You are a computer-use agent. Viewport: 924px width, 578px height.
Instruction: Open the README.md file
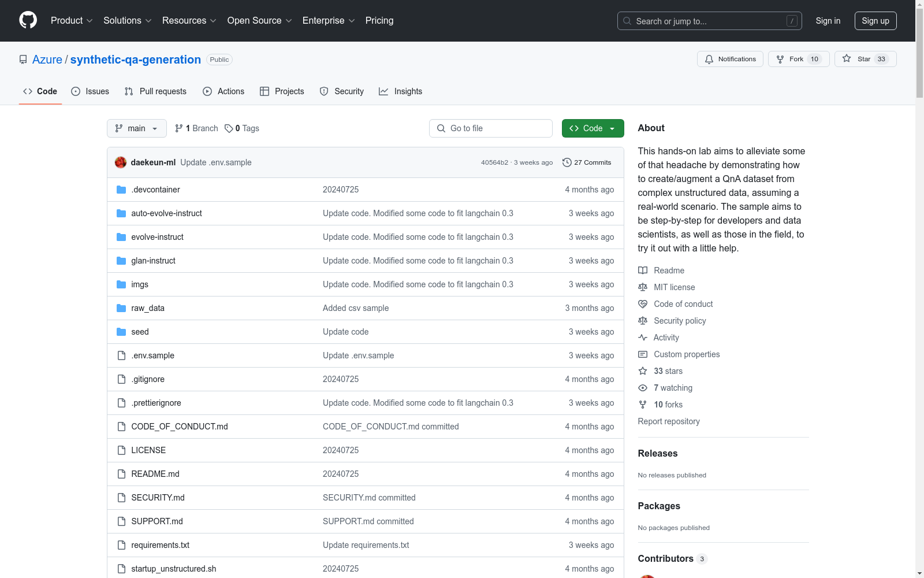pyautogui.click(x=155, y=474)
